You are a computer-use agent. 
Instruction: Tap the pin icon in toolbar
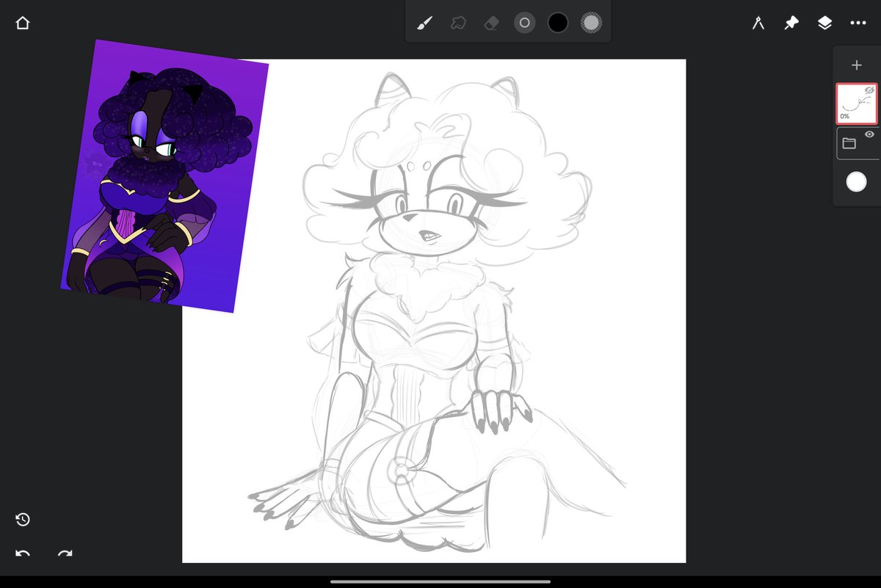tap(791, 23)
